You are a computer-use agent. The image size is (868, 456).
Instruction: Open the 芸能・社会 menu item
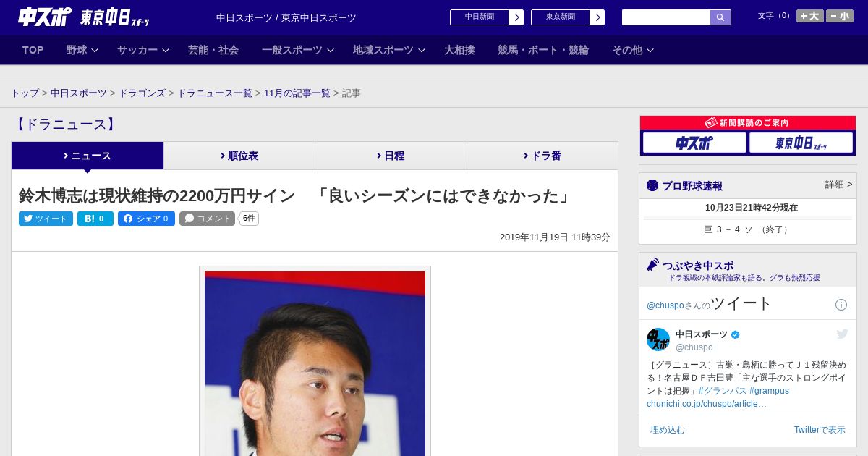click(213, 50)
